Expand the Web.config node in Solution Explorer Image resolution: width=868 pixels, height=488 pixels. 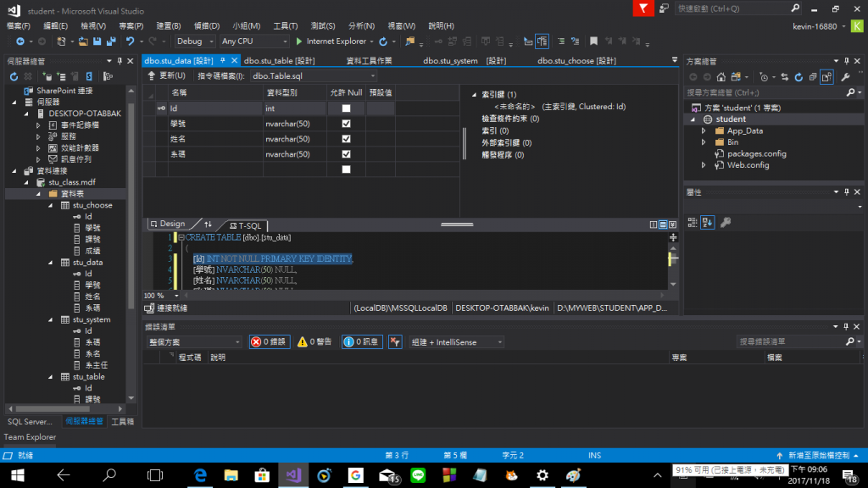coord(704,165)
